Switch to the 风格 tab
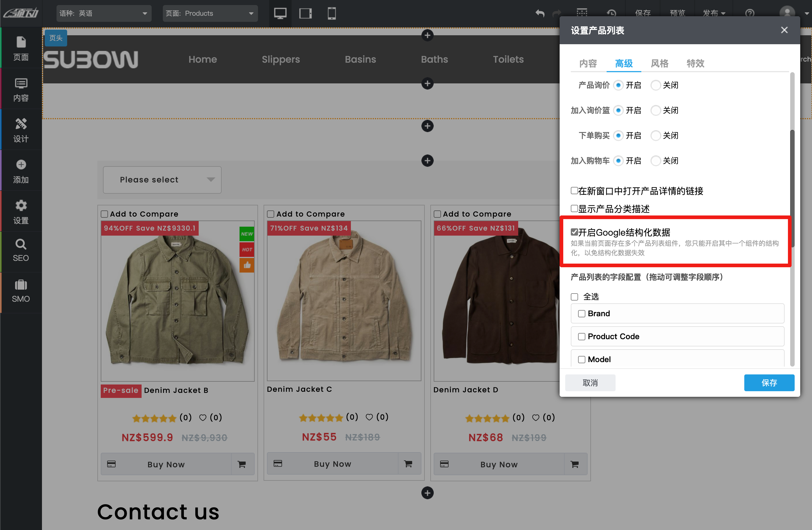This screenshot has height=530, width=812. tap(659, 64)
